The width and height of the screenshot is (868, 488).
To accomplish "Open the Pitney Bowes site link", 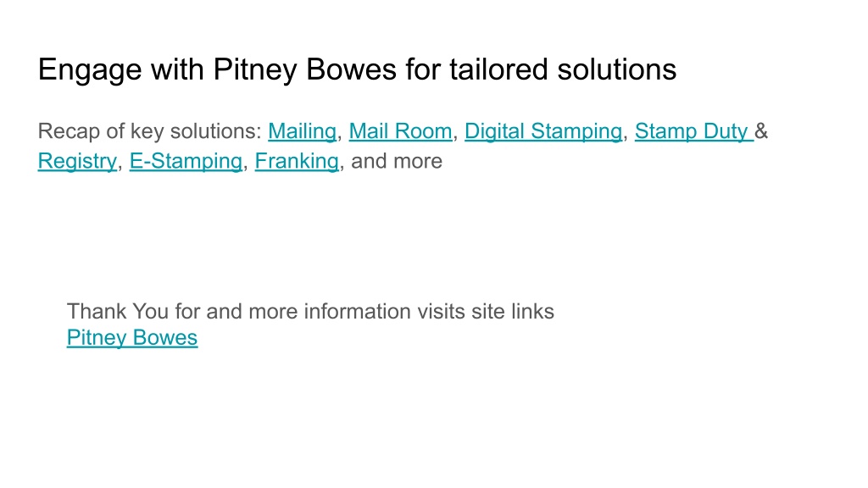I will click(x=132, y=338).
